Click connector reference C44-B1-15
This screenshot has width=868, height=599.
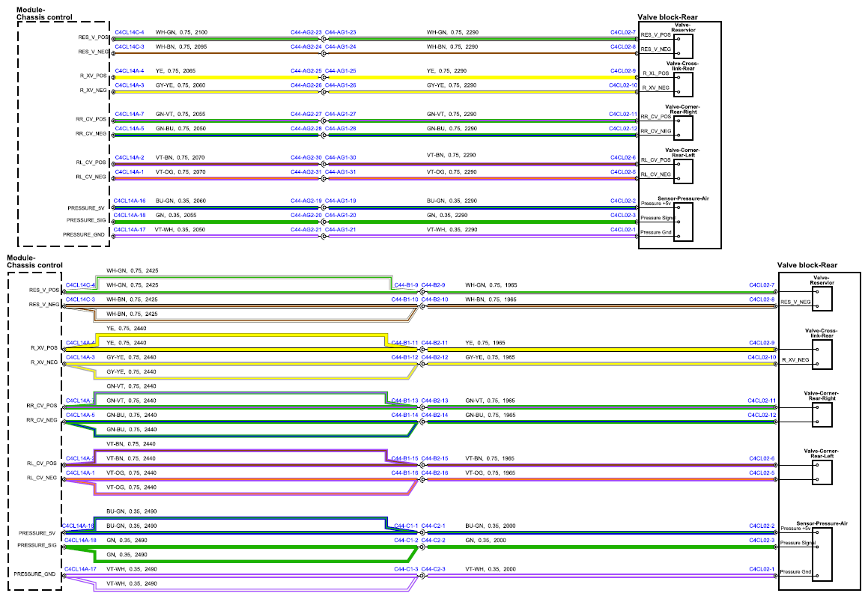pos(405,459)
